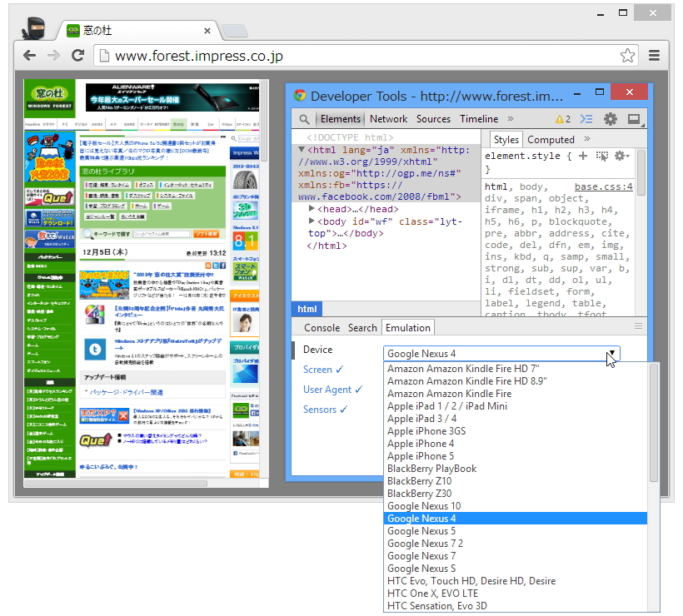
Task: Click the html breadcrumb element
Action: pos(307,309)
